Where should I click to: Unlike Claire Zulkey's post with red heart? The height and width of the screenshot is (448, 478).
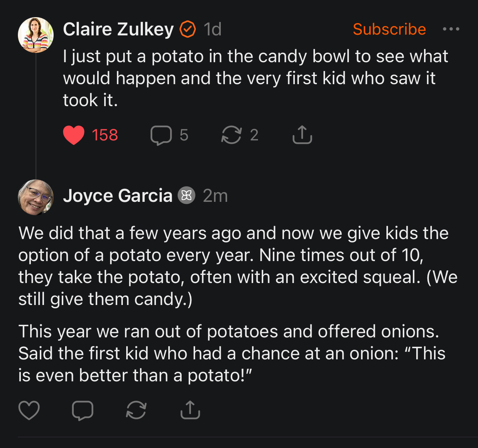[x=74, y=135]
